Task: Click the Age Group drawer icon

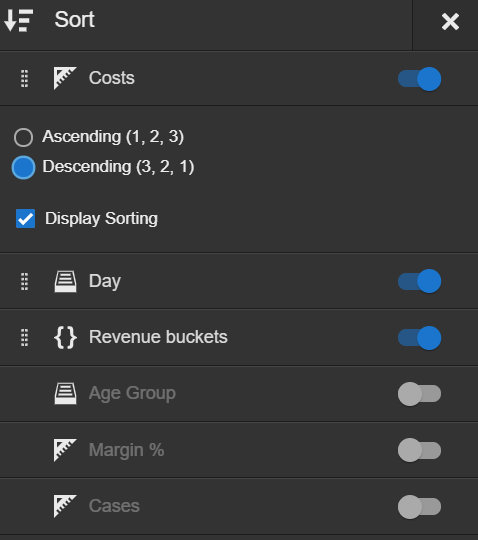Action: tap(65, 393)
